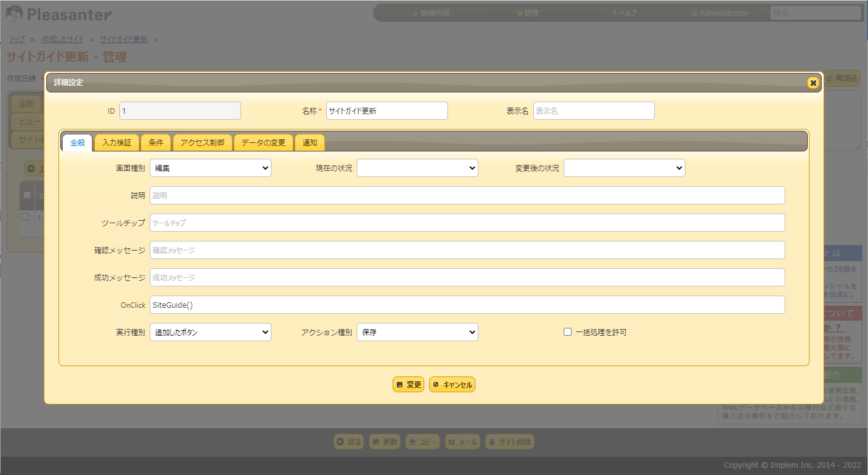
Task: Open the Administrator user menu
Action: coord(719,13)
